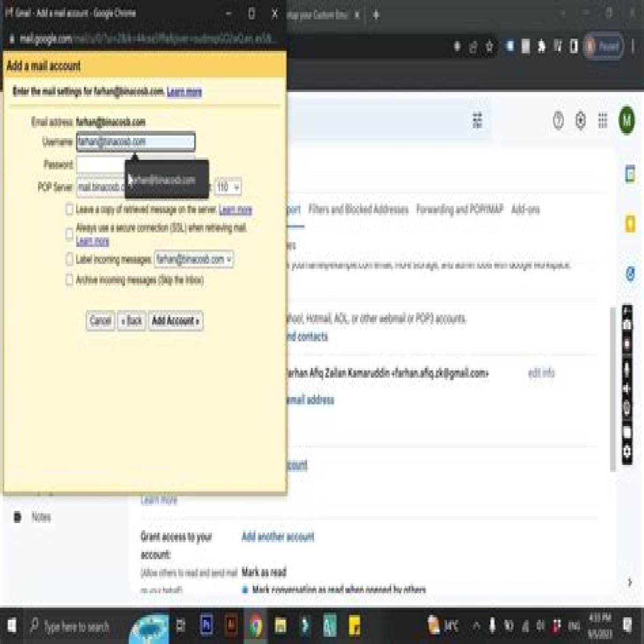Open Photoshop from taskbar
644x644 pixels.
point(206,626)
